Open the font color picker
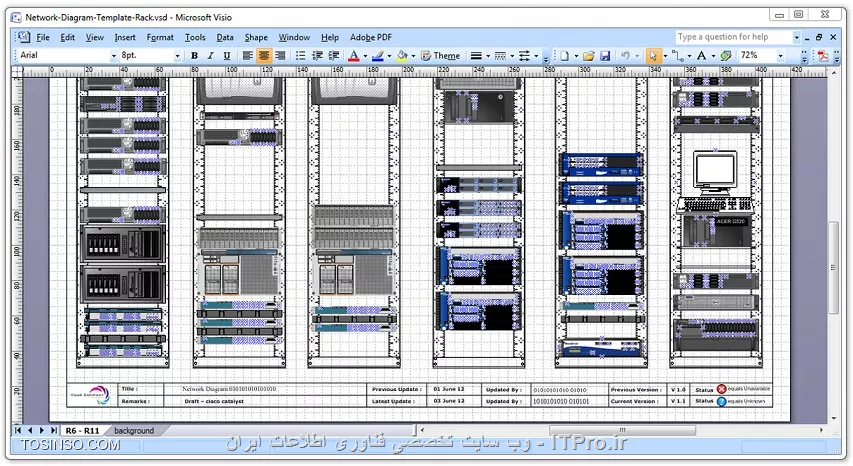The image size is (853, 466). [x=365, y=55]
